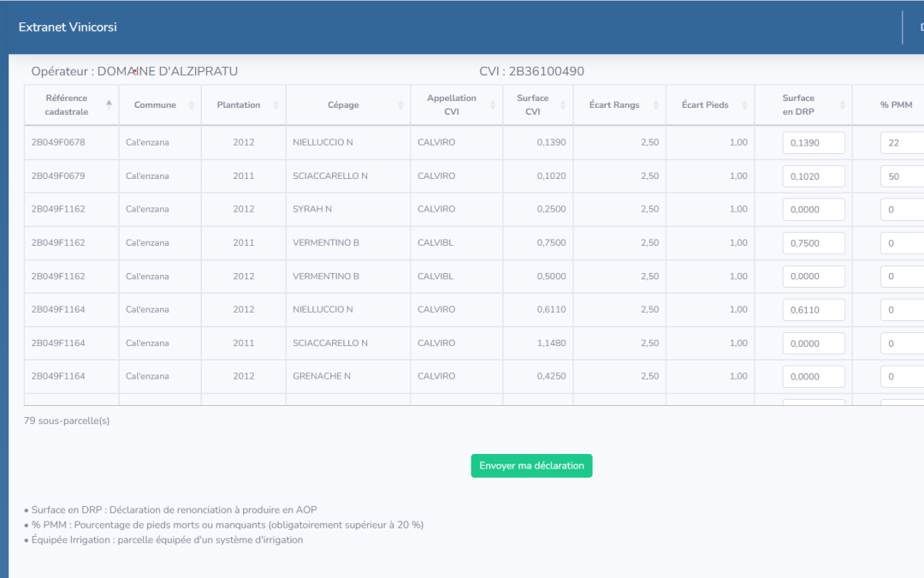Sort by Cépage column sort icon
Image resolution: width=924 pixels, height=578 pixels.
click(x=400, y=105)
